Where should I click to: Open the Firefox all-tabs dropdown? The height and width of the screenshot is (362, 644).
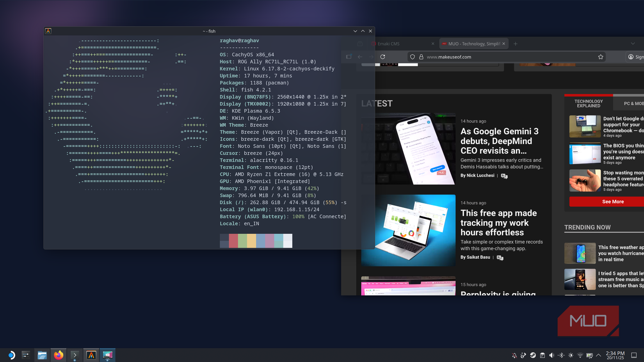(632, 44)
